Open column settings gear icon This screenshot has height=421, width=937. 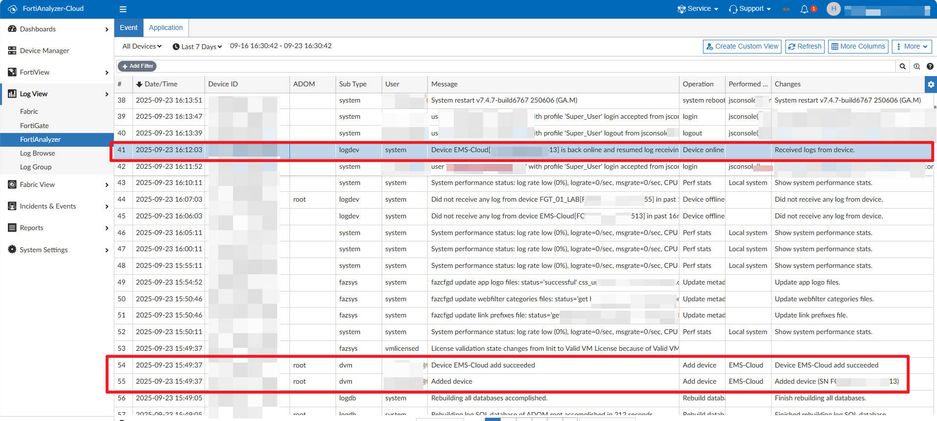[930, 84]
